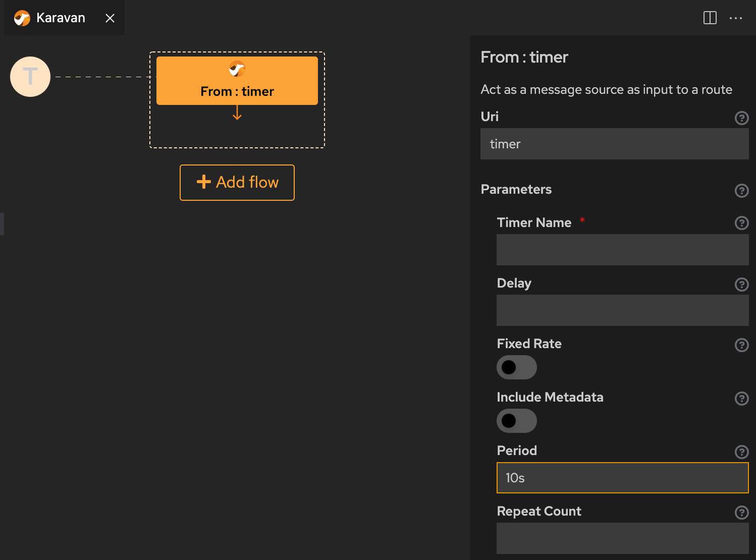Select the From : timer node
Image resolution: width=756 pixels, height=560 pixels.
point(237,81)
